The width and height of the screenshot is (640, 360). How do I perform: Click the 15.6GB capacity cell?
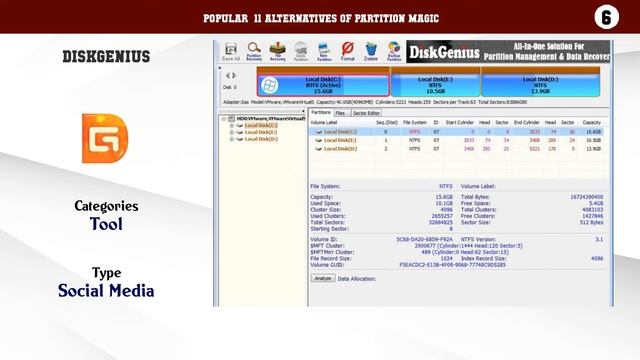coord(593,132)
